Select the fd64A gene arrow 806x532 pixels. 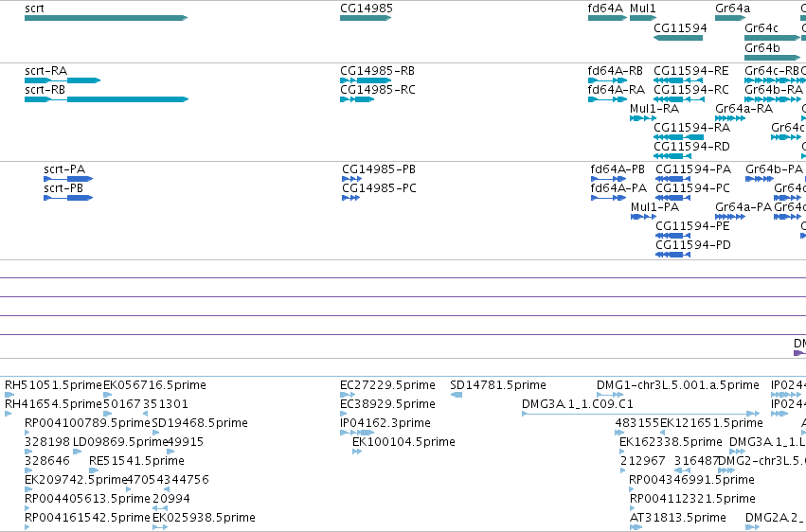(x=607, y=18)
